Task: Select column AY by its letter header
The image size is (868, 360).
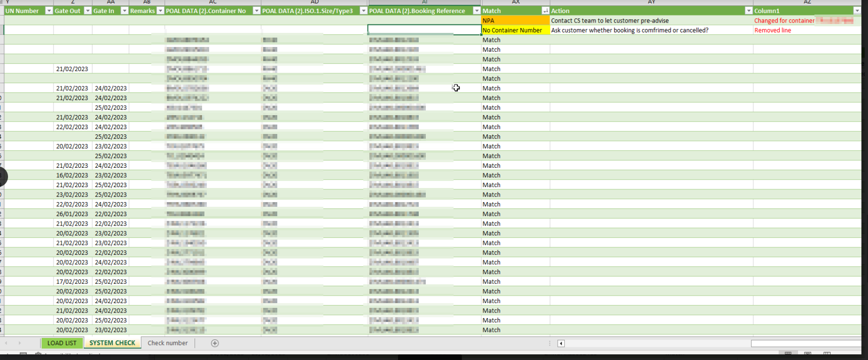Action: click(x=651, y=2)
